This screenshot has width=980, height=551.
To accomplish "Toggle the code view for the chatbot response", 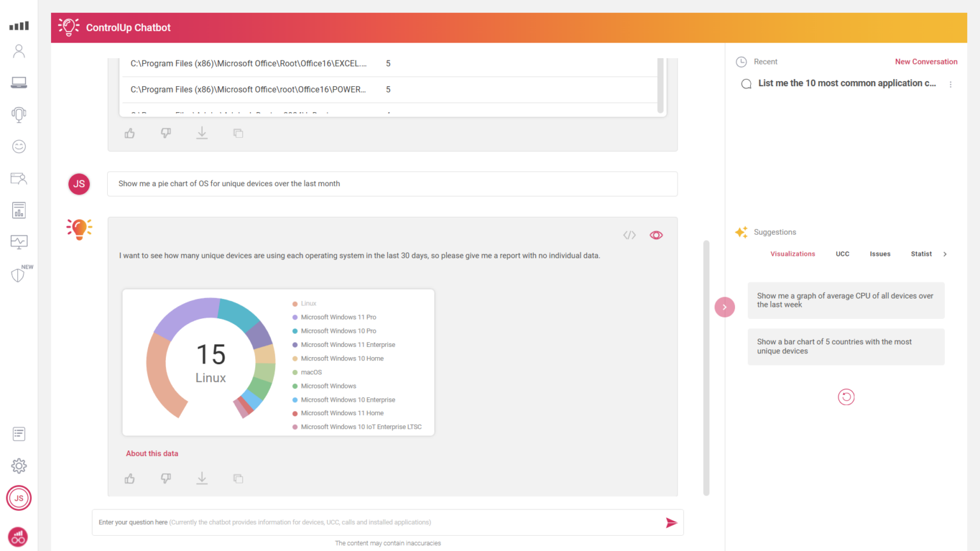I will (629, 235).
